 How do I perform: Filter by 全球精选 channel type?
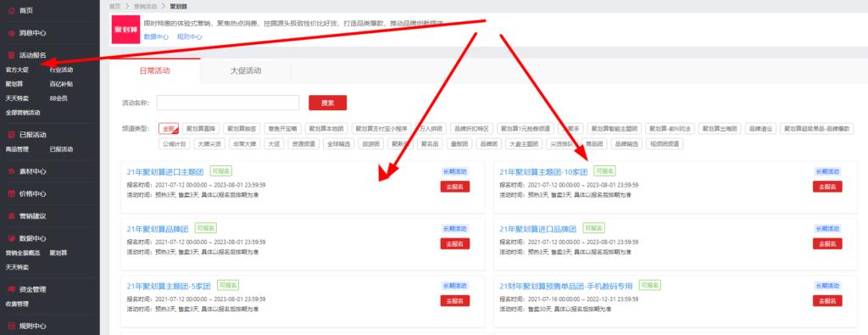(x=339, y=144)
